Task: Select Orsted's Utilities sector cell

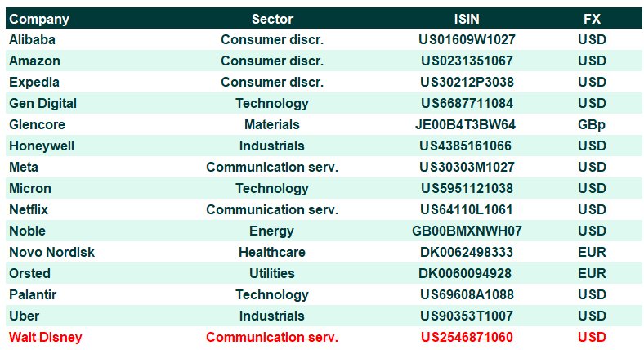Action: (272, 274)
